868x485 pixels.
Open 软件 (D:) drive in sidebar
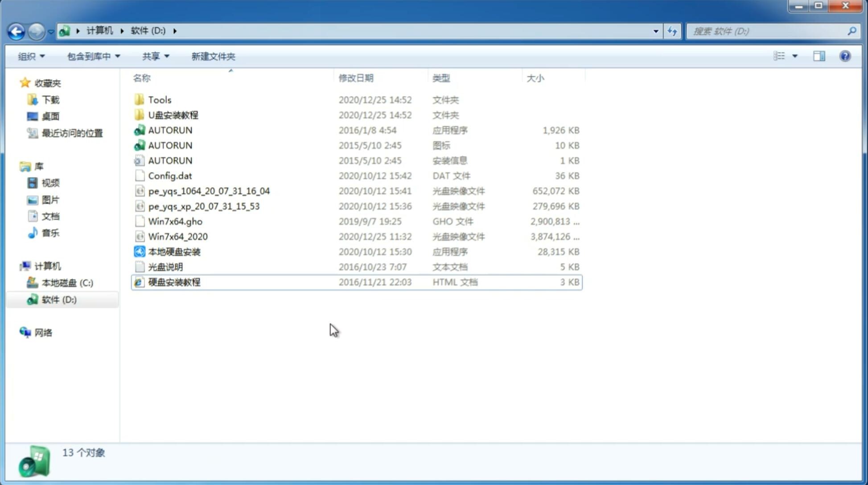[58, 299]
